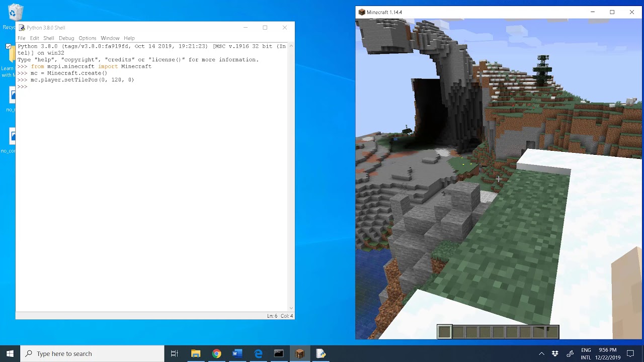Minimize the Python 3.8.0 Shell window
Image resolution: width=644 pixels, height=362 pixels.
coord(246,28)
